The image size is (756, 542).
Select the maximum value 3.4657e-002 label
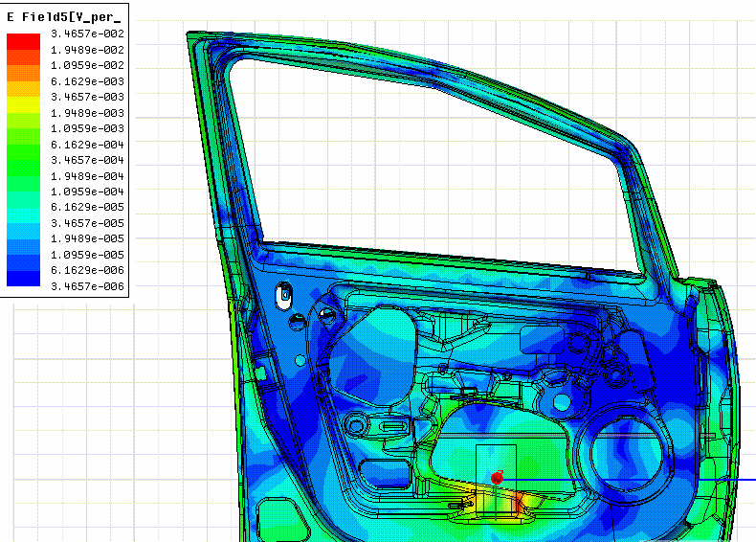point(87,34)
